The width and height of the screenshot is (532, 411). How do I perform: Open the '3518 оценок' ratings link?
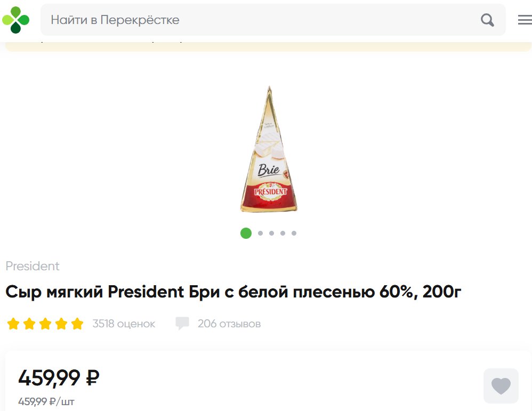[124, 324]
